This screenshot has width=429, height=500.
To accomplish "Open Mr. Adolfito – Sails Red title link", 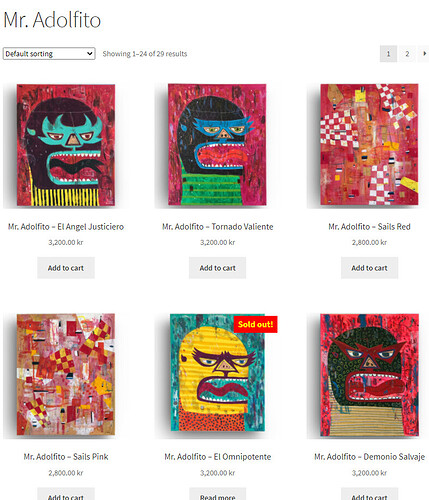I will click(x=369, y=227).
